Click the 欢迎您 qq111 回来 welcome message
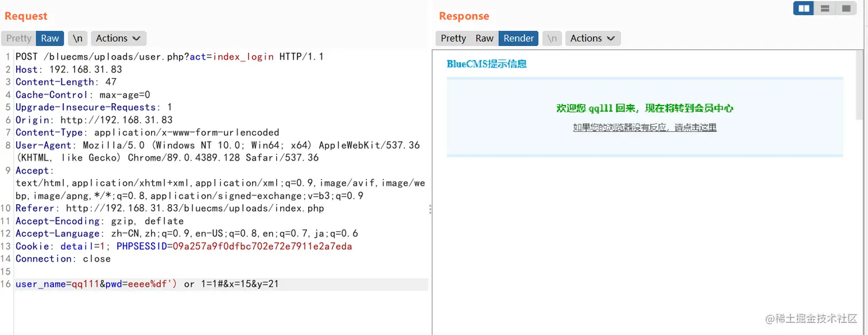868x335 pixels. pos(645,108)
